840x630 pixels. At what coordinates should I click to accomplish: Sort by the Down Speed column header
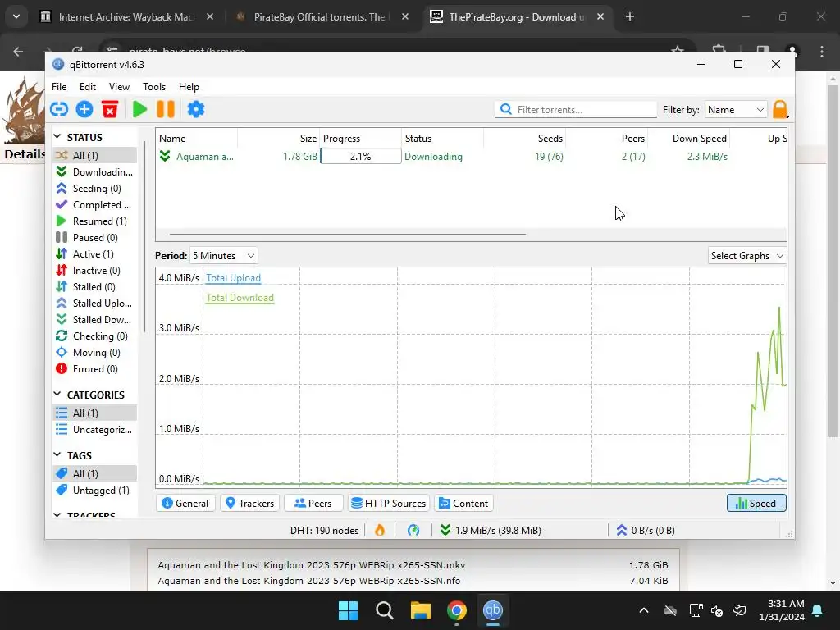[x=689, y=138]
